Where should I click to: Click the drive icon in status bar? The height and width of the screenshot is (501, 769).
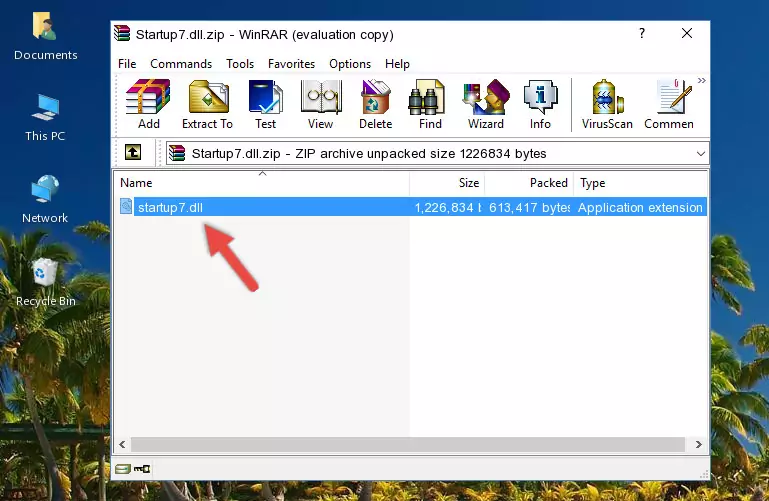[x=123, y=469]
